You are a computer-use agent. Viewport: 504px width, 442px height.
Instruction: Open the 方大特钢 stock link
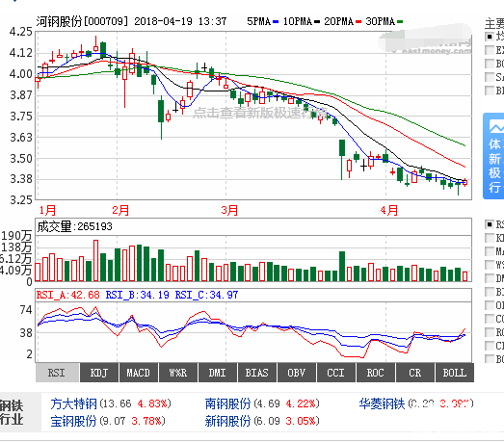pyautogui.click(x=73, y=403)
